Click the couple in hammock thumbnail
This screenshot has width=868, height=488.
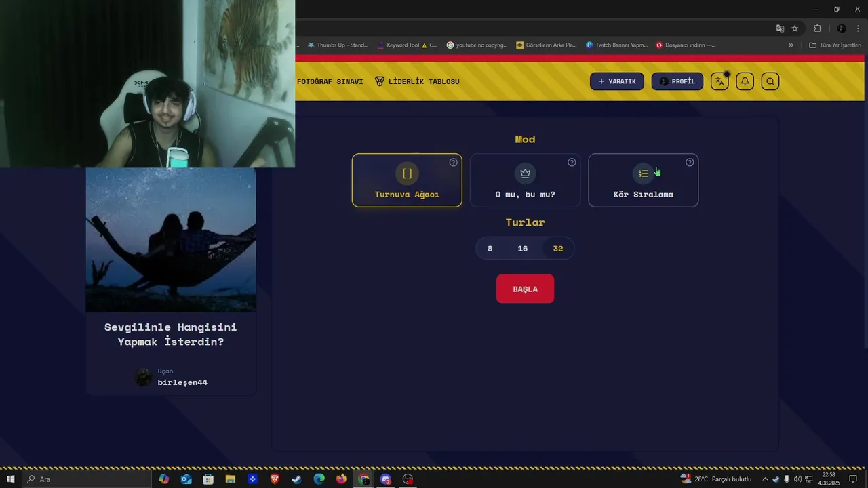pyautogui.click(x=171, y=240)
